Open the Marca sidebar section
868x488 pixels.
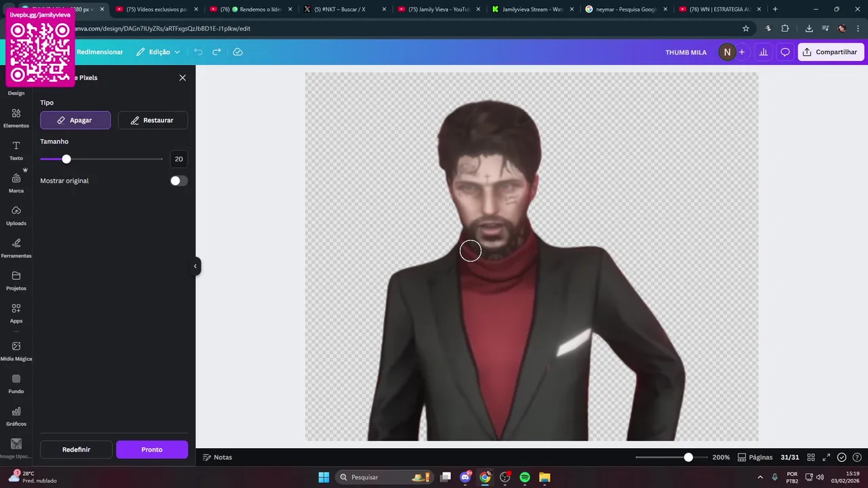pos(16,183)
